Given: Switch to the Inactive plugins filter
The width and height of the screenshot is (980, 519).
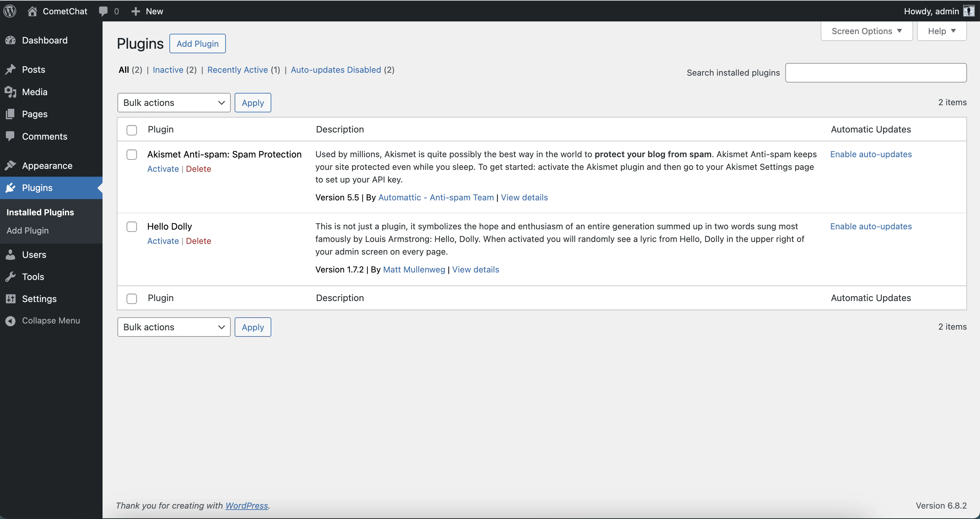Looking at the screenshot, I should tap(167, 70).
